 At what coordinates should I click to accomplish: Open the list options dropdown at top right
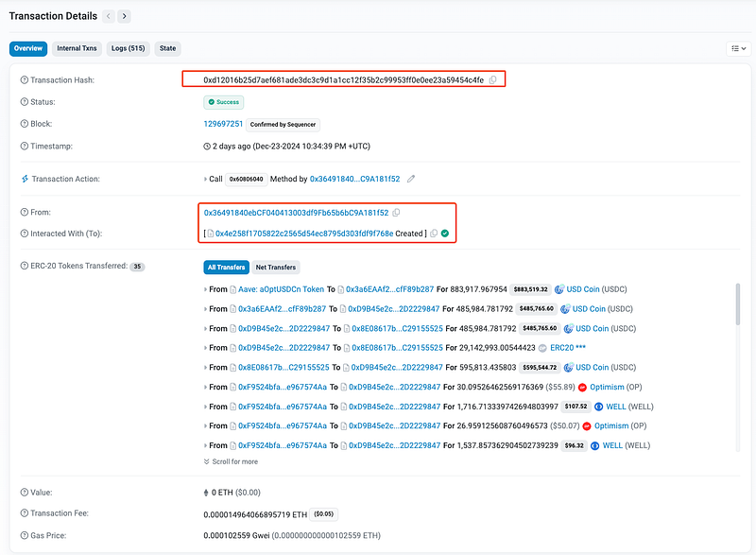point(737,48)
